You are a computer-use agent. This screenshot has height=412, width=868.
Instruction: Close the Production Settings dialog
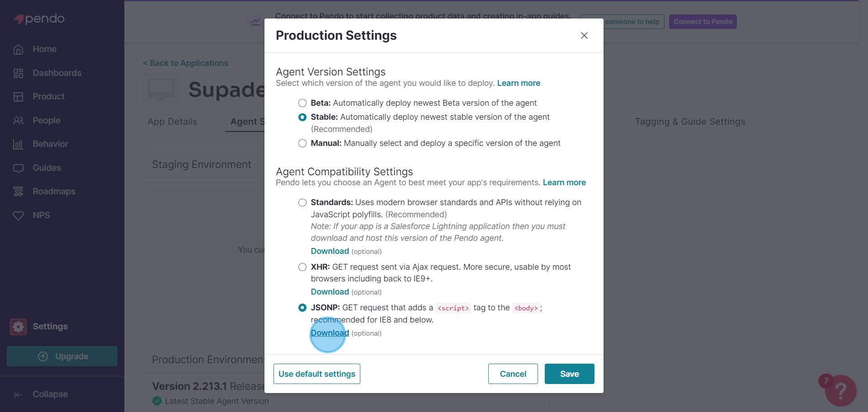tap(584, 35)
